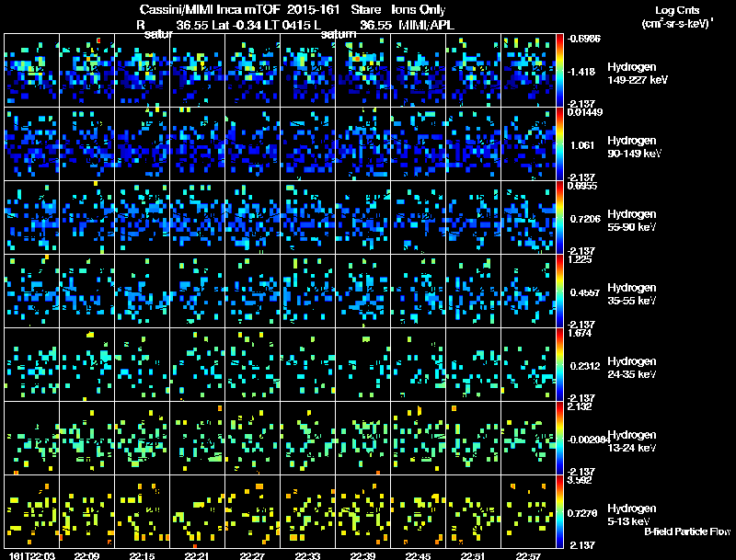Image resolution: width=736 pixels, height=560 pixels.
Task: Select the 22:21 time axis label
Action: [197, 555]
